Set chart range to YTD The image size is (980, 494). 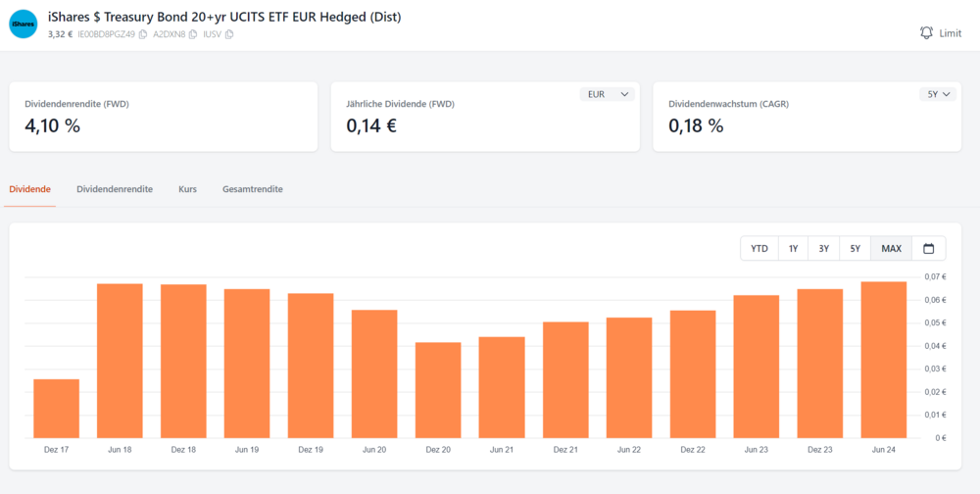tap(759, 249)
